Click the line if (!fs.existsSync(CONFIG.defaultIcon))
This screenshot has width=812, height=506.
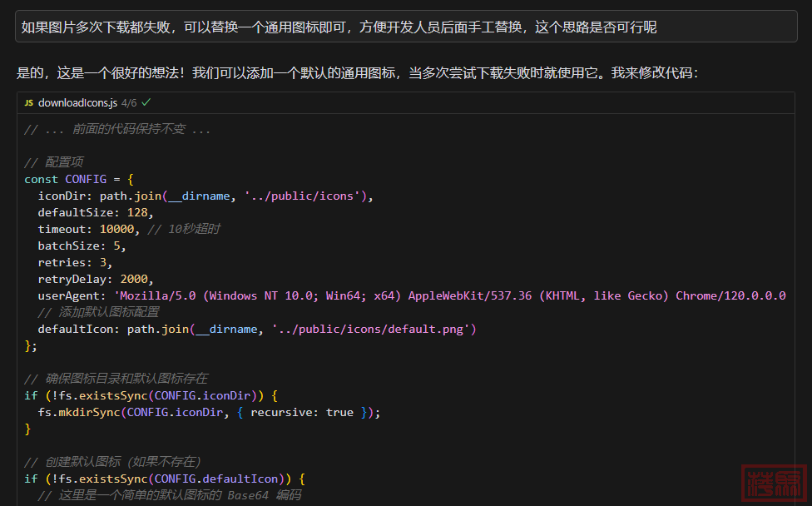165,479
